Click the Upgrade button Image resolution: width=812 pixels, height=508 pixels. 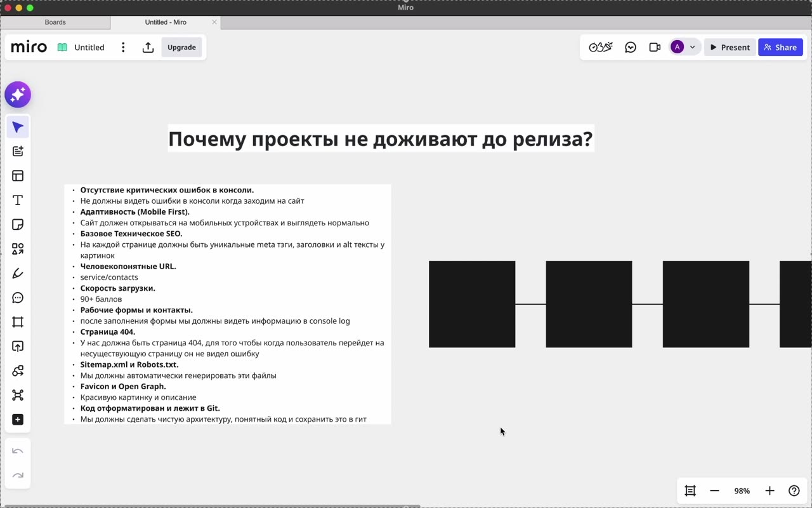pos(181,48)
